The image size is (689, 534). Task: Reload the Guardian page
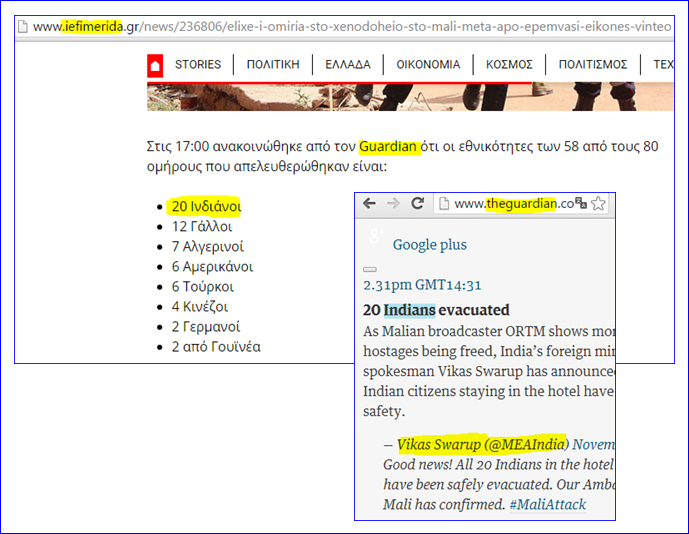[417, 203]
